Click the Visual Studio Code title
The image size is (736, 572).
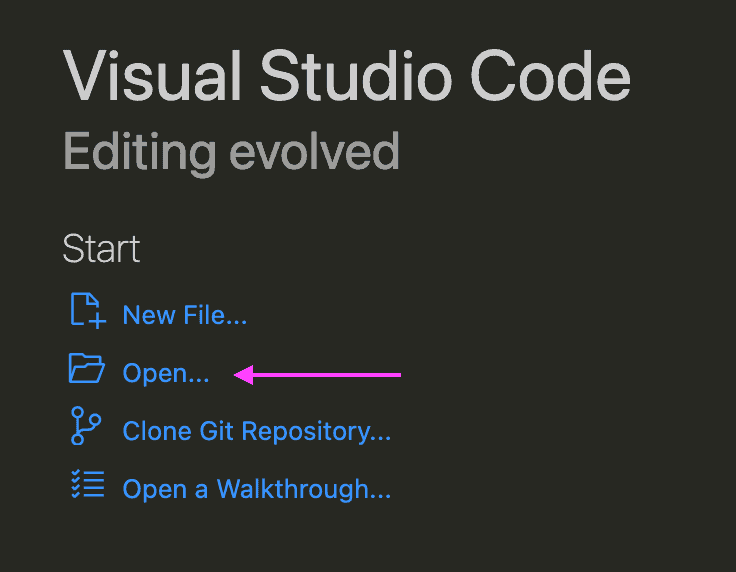pos(347,76)
